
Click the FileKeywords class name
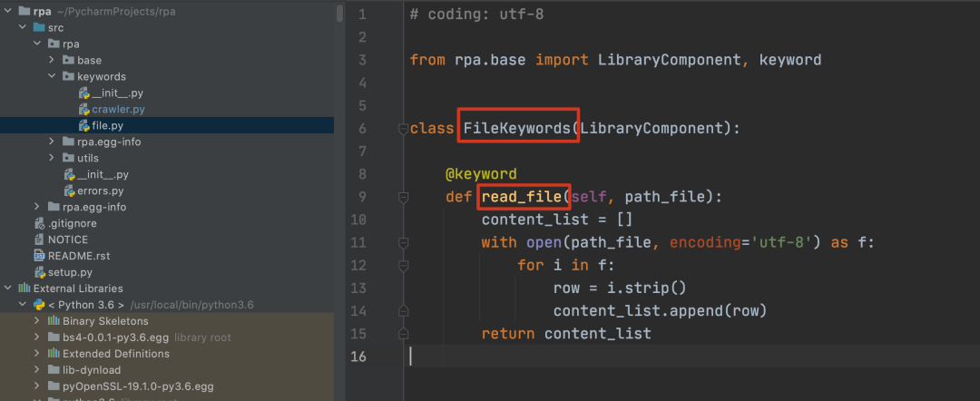pyautogui.click(x=517, y=129)
